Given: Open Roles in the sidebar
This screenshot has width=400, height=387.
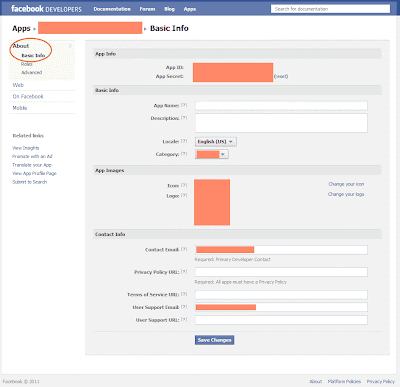Looking at the screenshot, I should [27, 64].
